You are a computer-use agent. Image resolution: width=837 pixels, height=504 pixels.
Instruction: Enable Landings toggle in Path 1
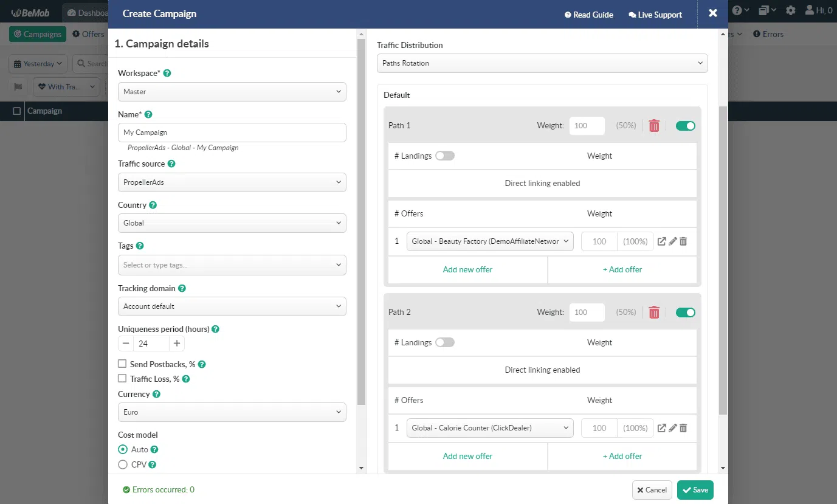444,156
